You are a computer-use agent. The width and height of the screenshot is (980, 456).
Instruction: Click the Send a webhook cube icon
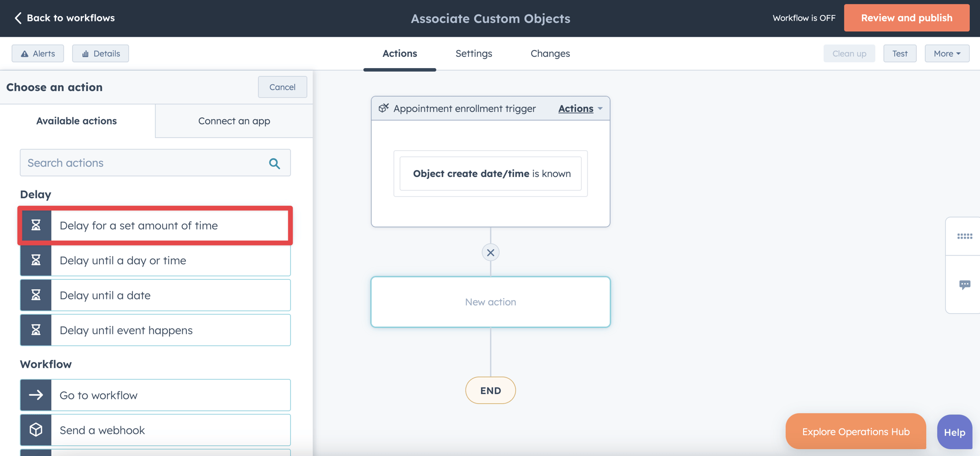(x=35, y=430)
